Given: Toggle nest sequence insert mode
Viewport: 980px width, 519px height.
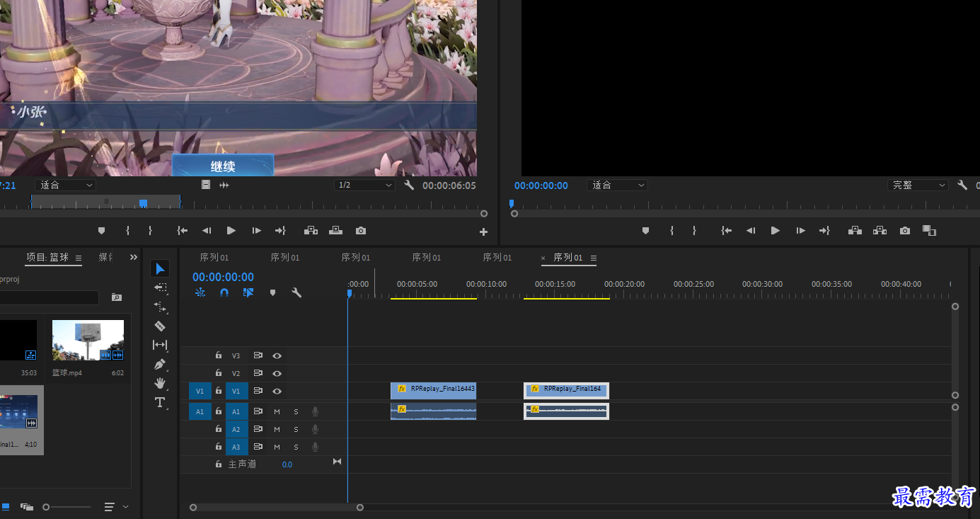Looking at the screenshot, I should [200, 292].
